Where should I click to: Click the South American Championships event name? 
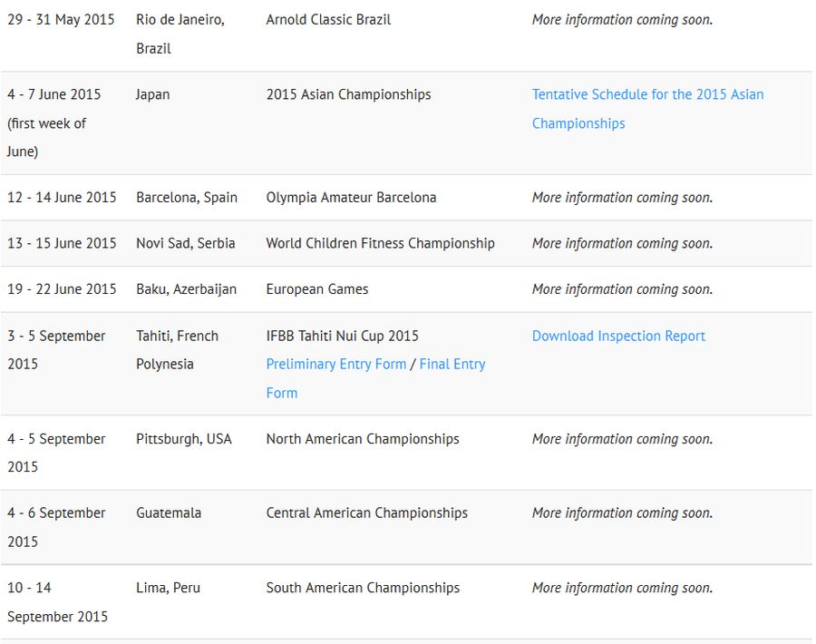(x=363, y=589)
